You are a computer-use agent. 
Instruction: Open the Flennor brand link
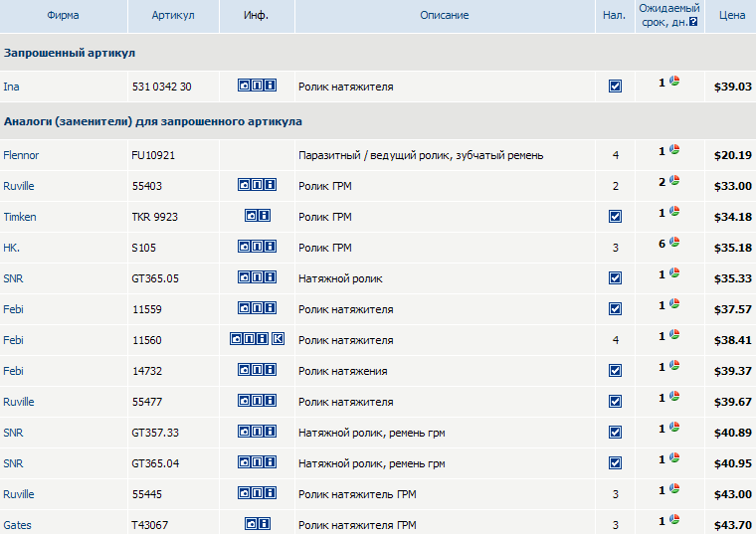[21, 155]
